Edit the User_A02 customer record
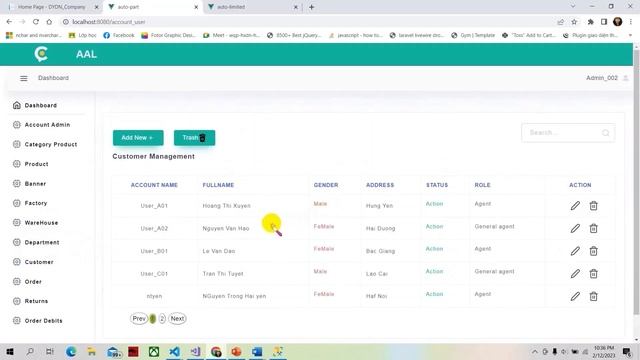 pyautogui.click(x=575, y=228)
